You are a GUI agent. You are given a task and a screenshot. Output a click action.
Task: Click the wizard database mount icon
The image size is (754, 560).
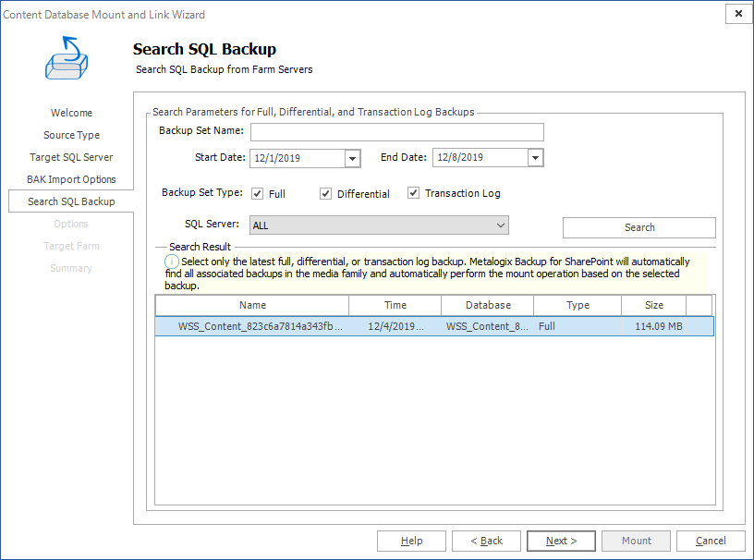tap(67, 58)
